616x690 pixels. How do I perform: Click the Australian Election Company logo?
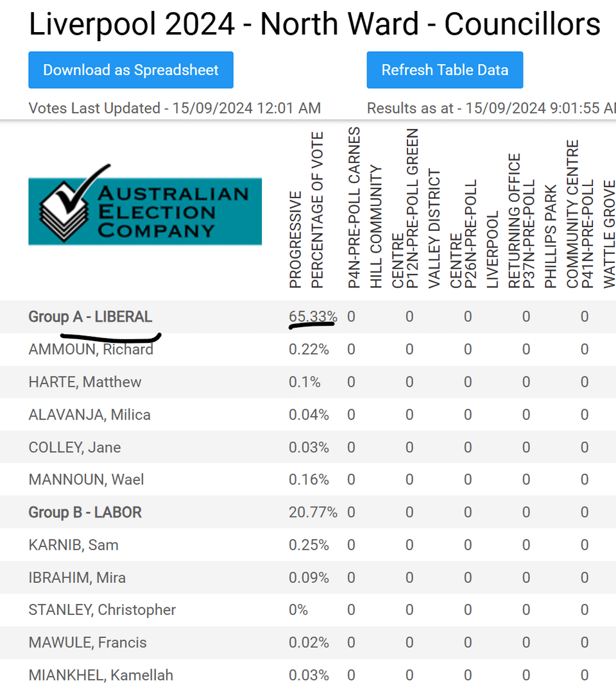145,211
